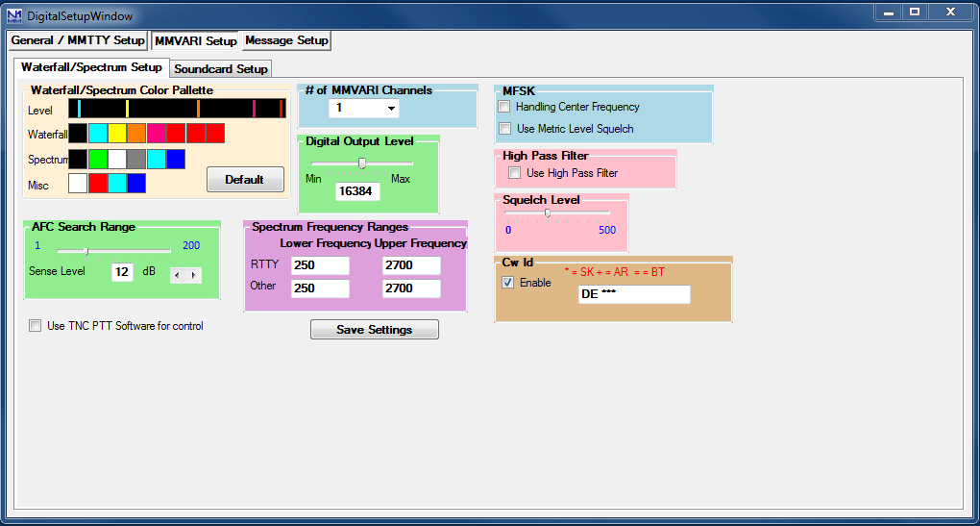Increase Sense Level with right arrow

[194, 275]
